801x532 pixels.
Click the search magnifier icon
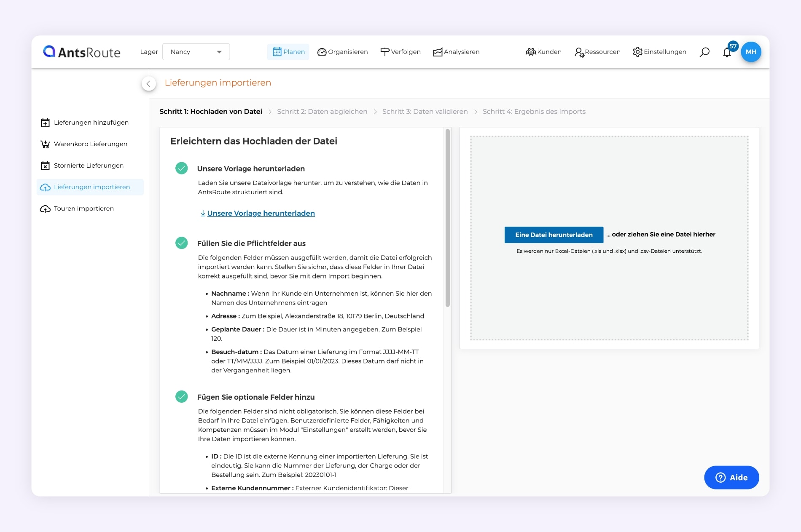tap(704, 52)
